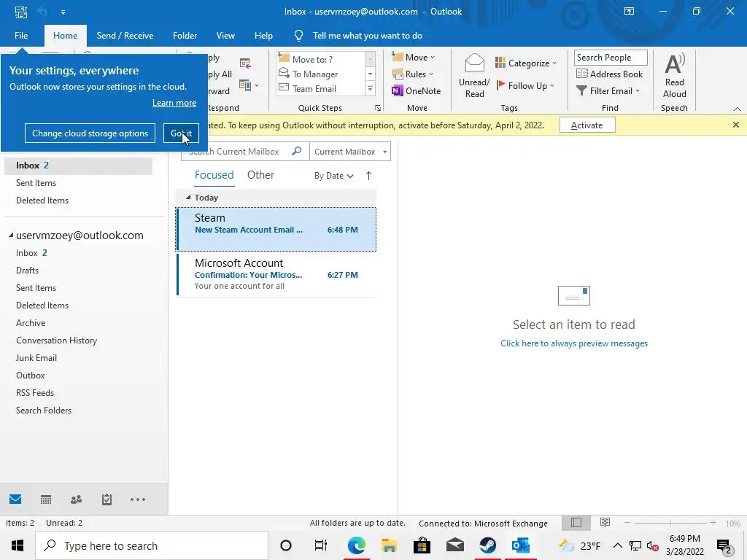This screenshot has width=747, height=560.
Task: Show more navigation options (three dots)
Action: pyautogui.click(x=138, y=499)
